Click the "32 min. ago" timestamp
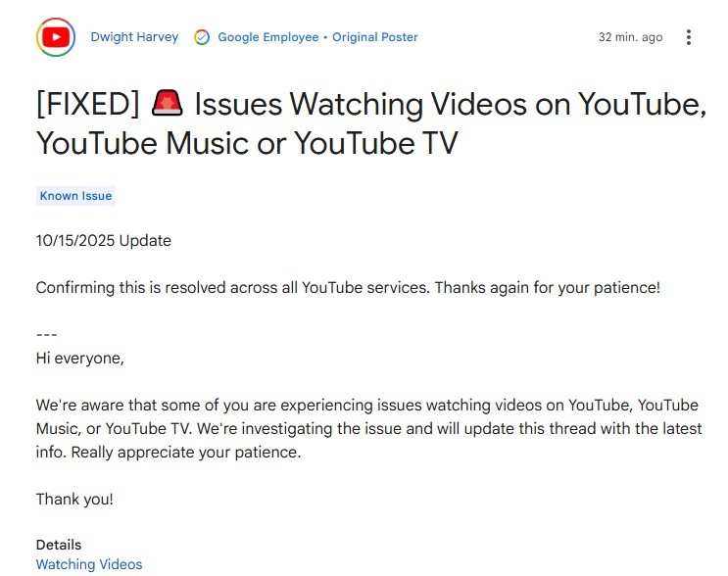The height and width of the screenshot is (576, 728). coord(630,37)
